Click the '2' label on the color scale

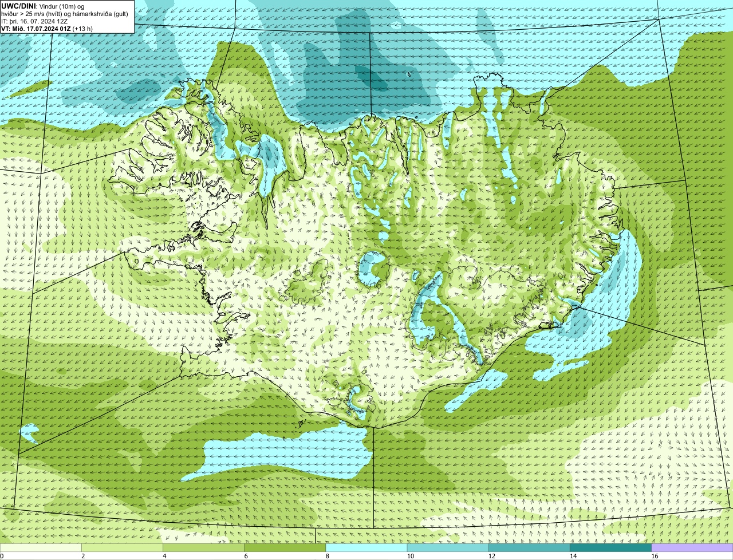tap(83, 556)
